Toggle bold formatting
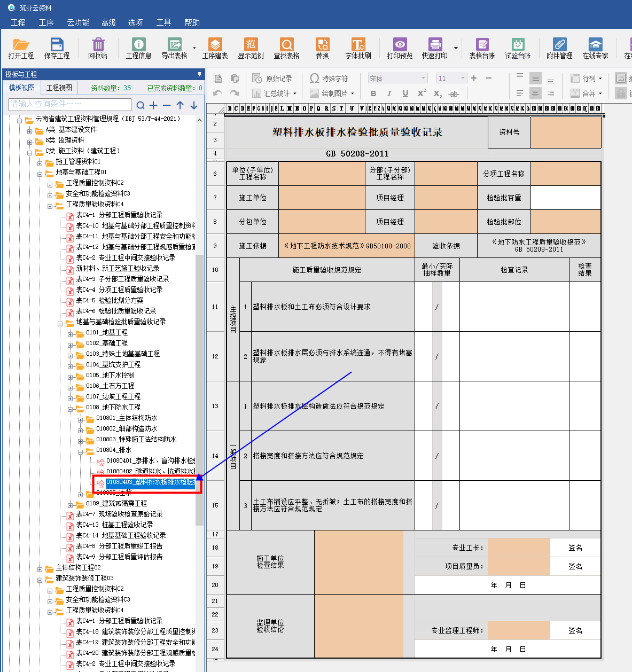This screenshot has height=672, width=632. [373, 93]
